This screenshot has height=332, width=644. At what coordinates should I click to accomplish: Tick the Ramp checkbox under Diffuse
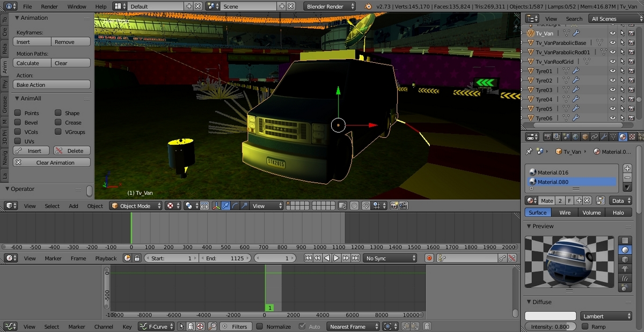(586, 327)
